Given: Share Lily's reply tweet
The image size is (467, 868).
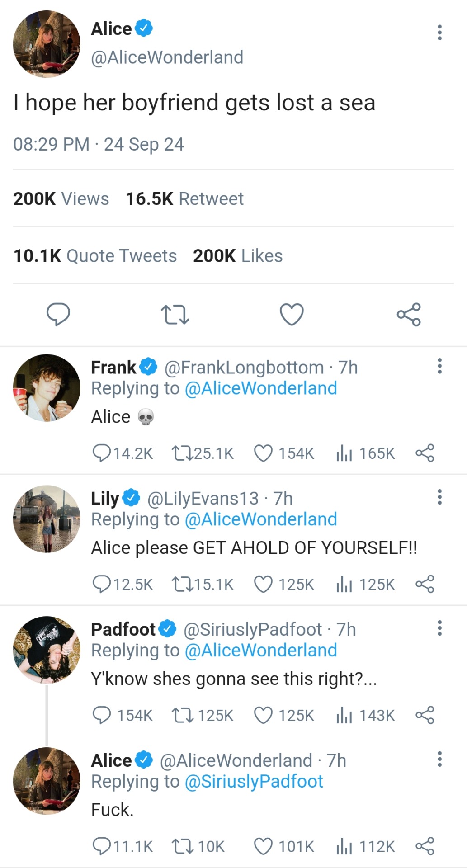Looking at the screenshot, I should coord(425,584).
